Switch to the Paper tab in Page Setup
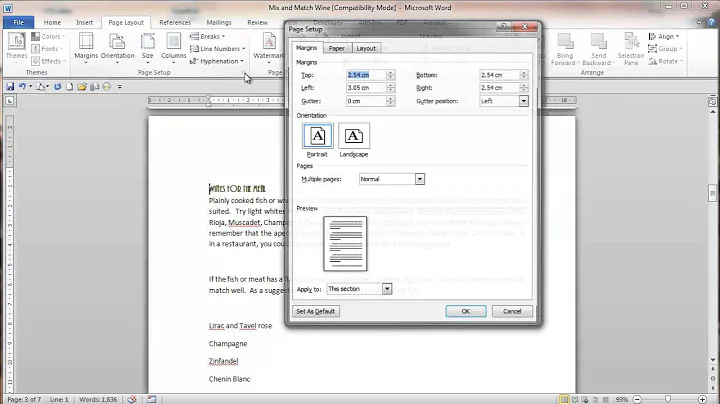The width and height of the screenshot is (720, 404). click(x=337, y=48)
